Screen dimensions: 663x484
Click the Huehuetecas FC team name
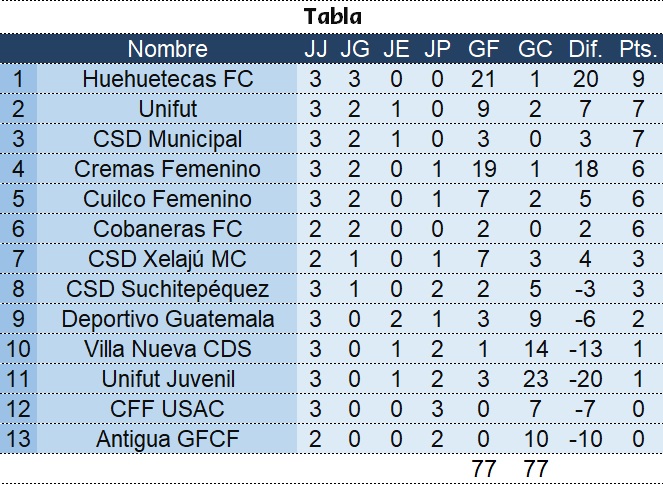[x=168, y=79]
